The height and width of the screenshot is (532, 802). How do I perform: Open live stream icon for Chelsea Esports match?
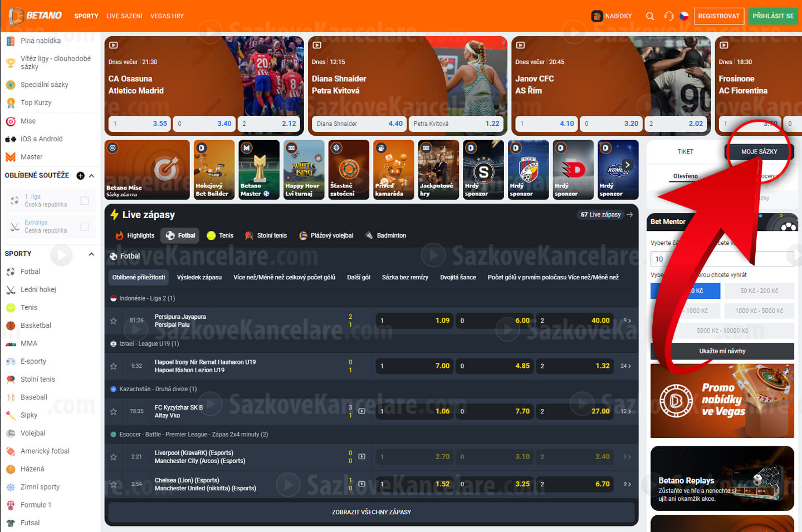362,484
